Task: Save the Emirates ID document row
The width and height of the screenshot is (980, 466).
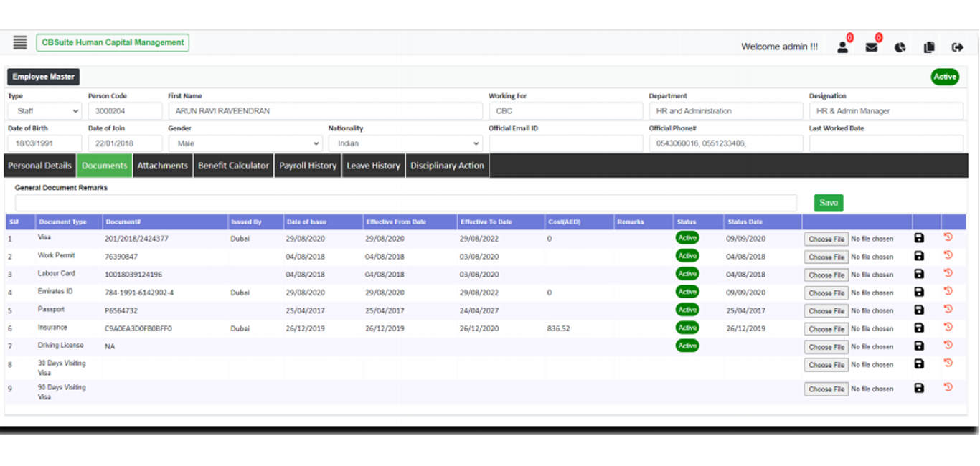Action: pos(919,292)
